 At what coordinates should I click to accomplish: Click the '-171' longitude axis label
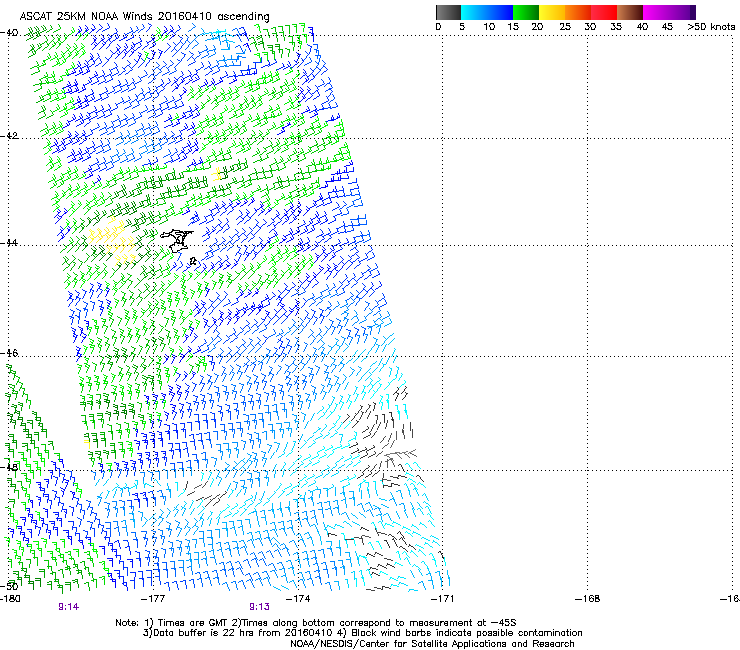442,599
